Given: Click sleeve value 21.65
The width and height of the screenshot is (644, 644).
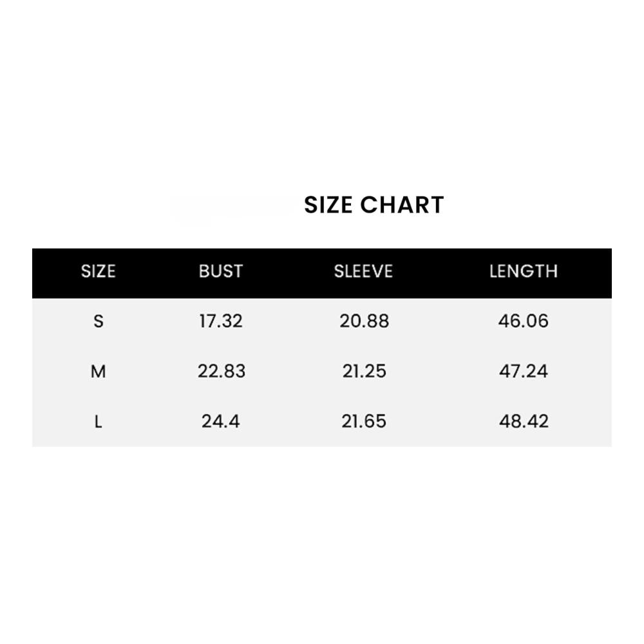Looking at the screenshot, I should click(x=364, y=422).
